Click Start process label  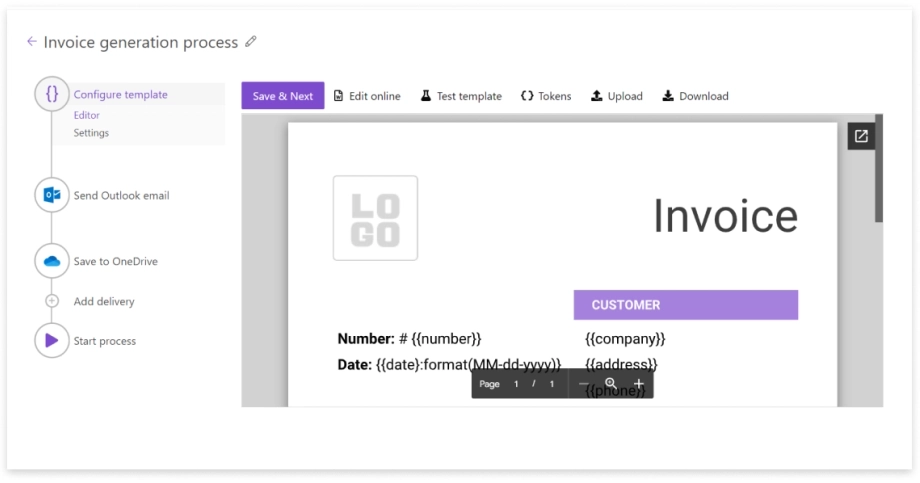pyautogui.click(x=104, y=341)
